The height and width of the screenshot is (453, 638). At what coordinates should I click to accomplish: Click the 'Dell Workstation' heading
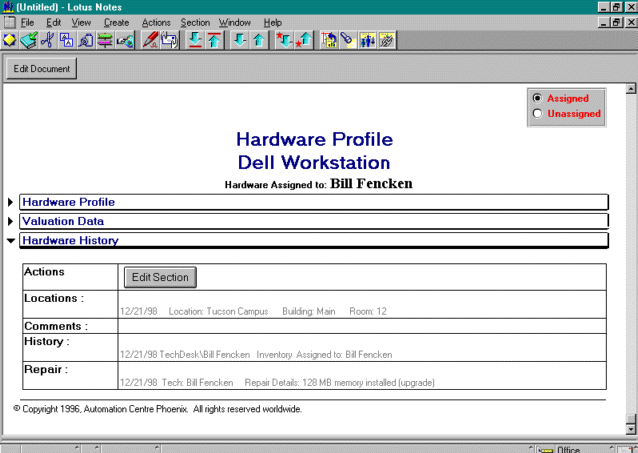tap(314, 162)
